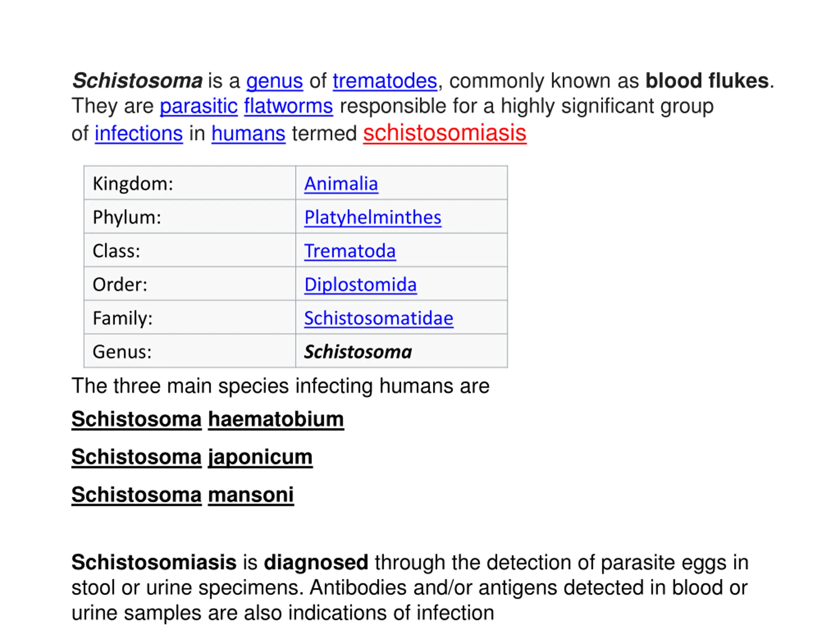The image size is (840, 630).
Task: Open the 'trematodes' link
Action: pyautogui.click(x=385, y=81)
